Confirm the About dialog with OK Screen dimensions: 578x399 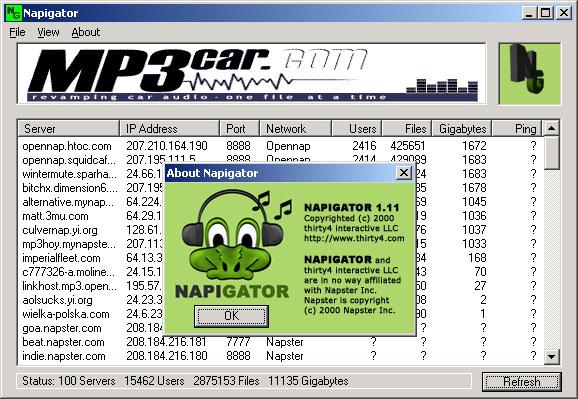click(x=231, y=316)
